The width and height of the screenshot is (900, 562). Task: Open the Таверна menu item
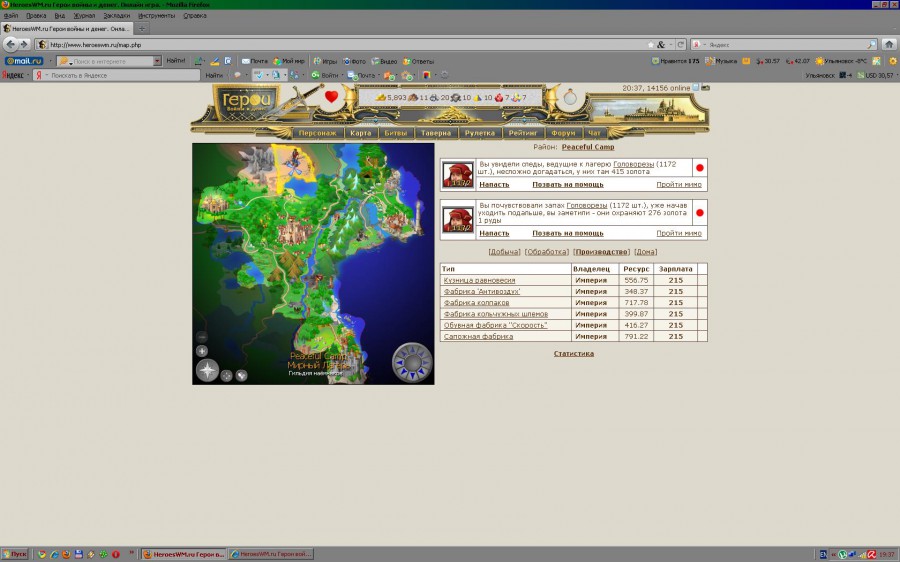tap(436, 133)
